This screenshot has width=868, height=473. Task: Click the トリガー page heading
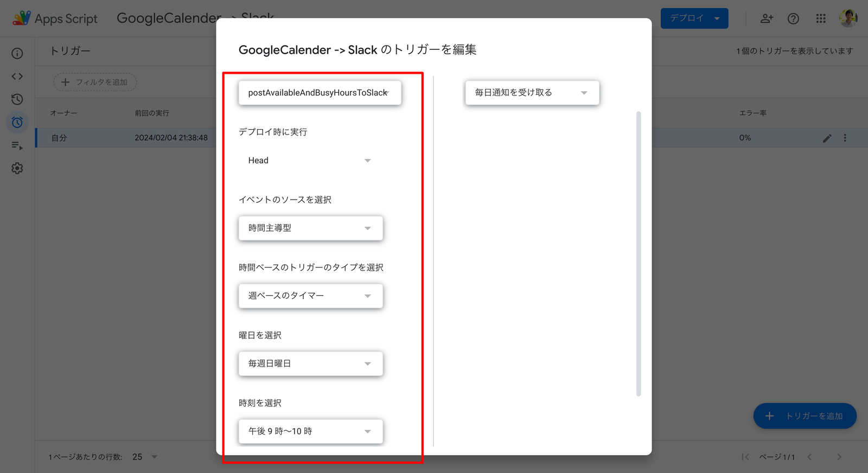70,51
